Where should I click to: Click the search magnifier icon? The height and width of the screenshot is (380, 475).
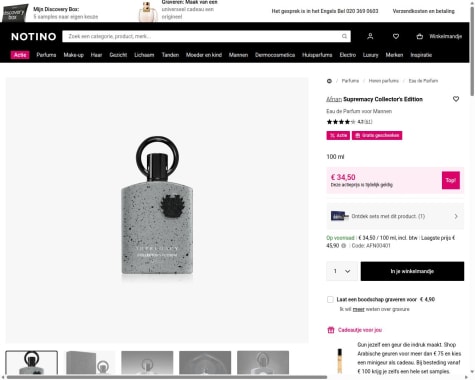pyautogui.click(x=344, y=36)
